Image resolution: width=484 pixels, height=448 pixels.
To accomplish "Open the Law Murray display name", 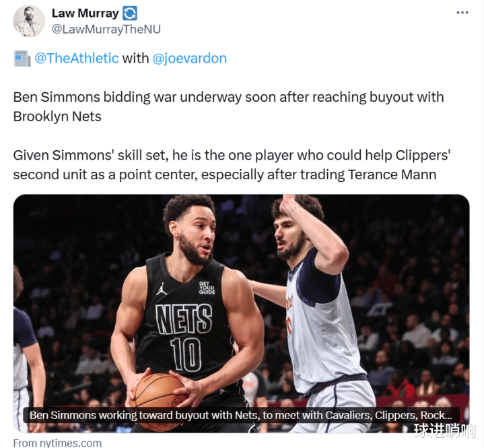I will click(x=85, y=13).
